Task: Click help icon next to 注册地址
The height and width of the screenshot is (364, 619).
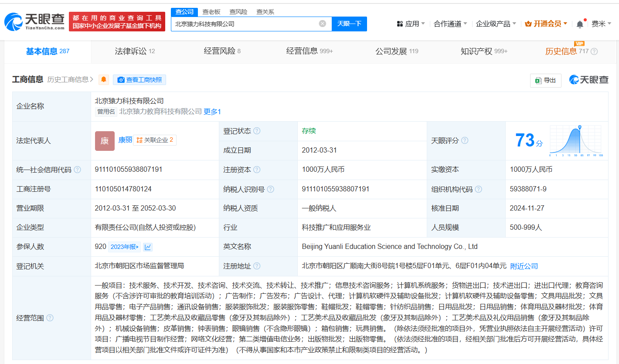Action: 257,266
